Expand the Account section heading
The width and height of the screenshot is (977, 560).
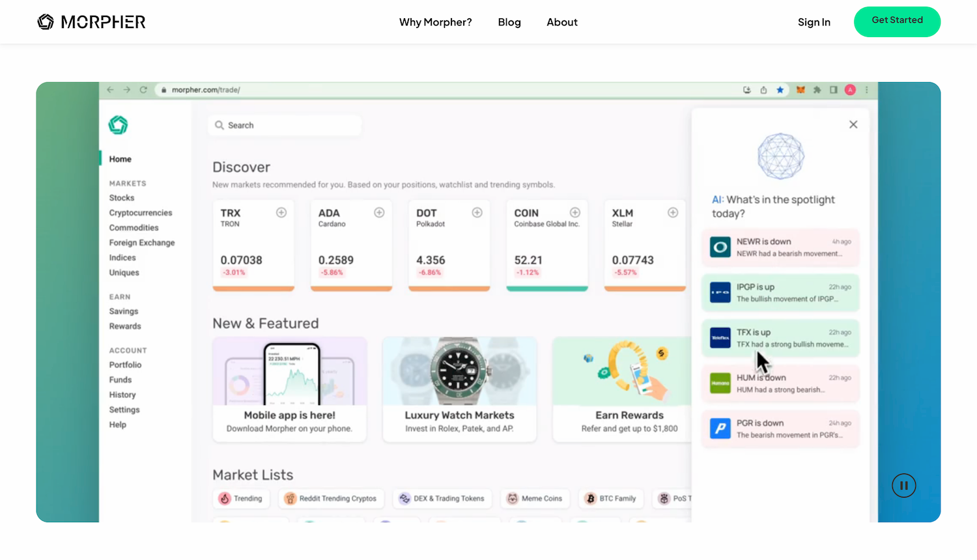pos(128,350)
